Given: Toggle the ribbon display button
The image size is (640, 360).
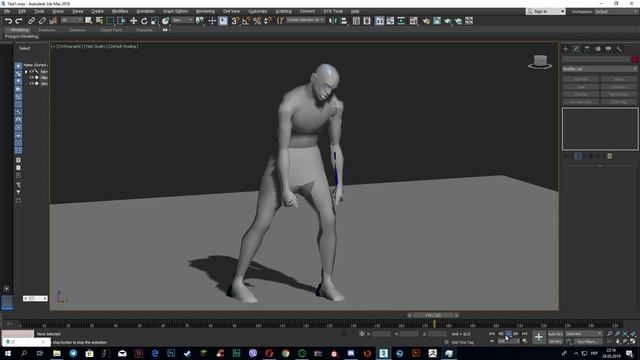Looking at the screenshot, I should (x=380, y=20).
